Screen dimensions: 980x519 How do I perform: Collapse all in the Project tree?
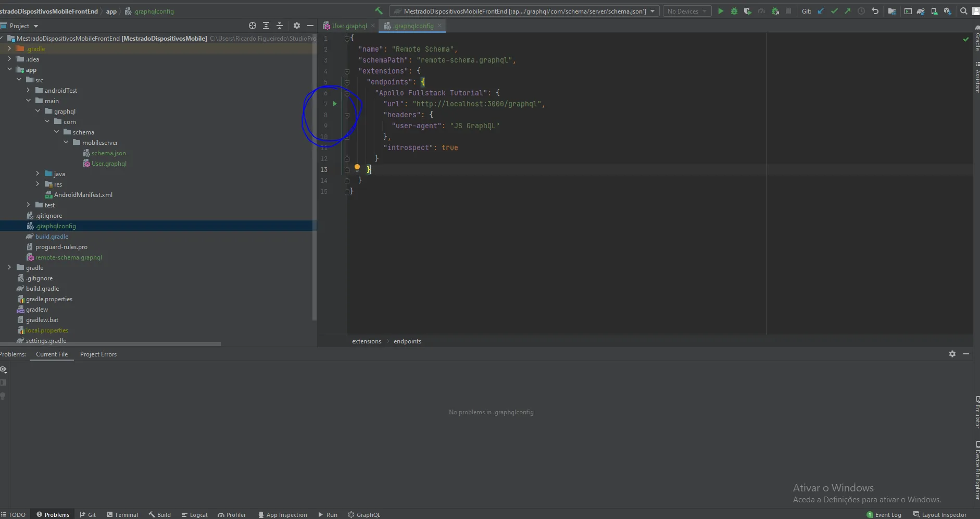click(280, 26)
